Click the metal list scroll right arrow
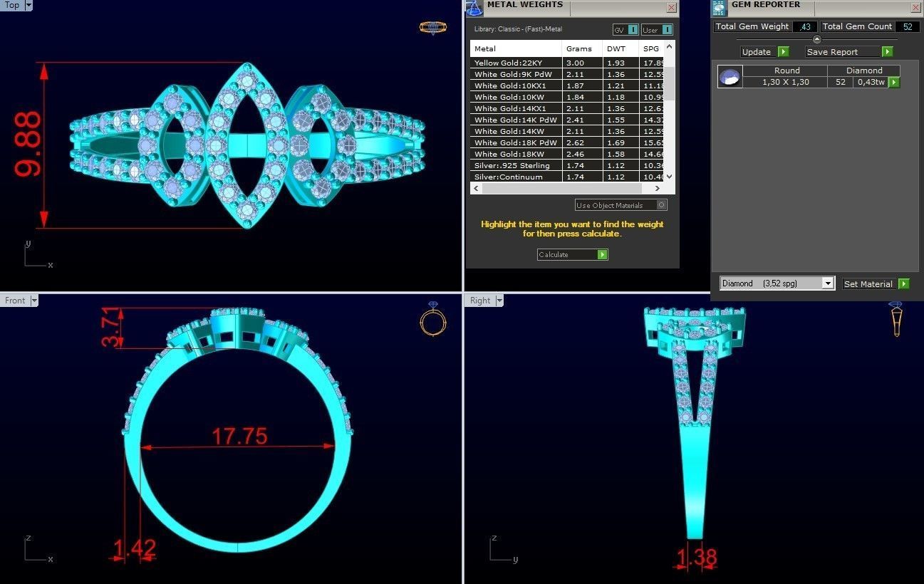Viewport: 924px width, 584px height. pos(658,189)
